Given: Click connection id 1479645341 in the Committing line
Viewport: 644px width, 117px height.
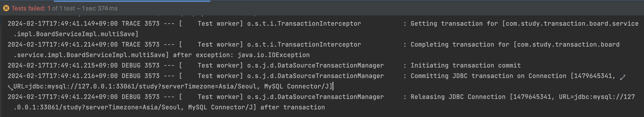Looking at the screenshot, I should coord(593,76).
